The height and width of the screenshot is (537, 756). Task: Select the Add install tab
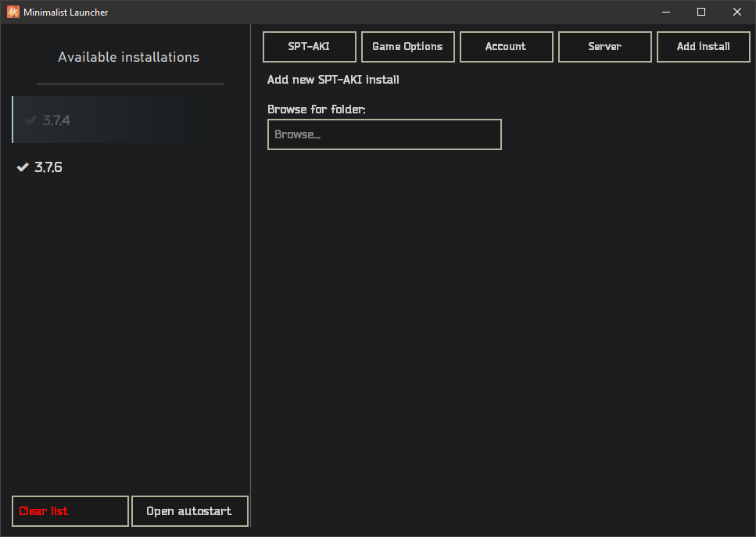coord(703,46)
